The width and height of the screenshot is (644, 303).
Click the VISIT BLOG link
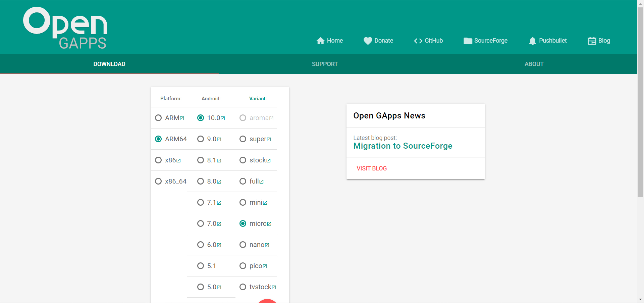click(371, 168)
